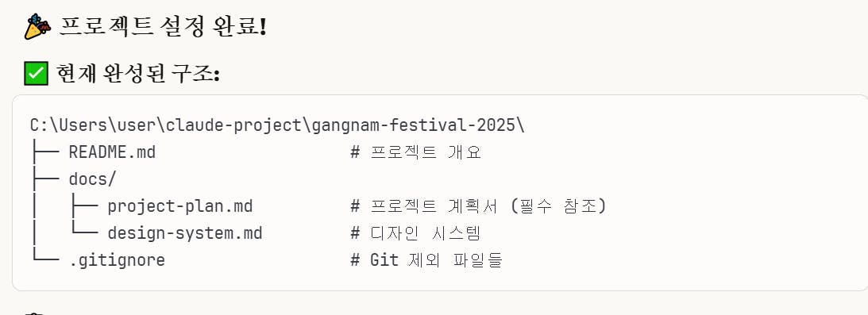Click the tree branch connector before README.md
This screenshot has height=315, width=868.
pyautogui.click(x=45, y=152)
